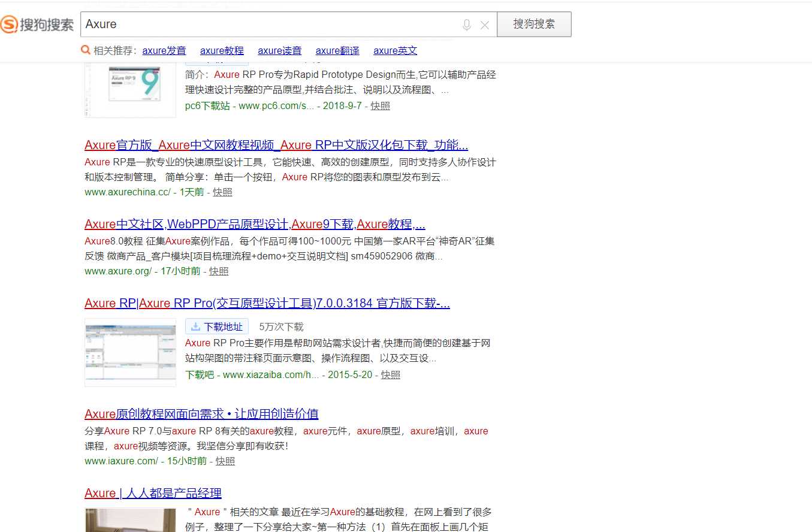
Task: Open 快照 for axurechina.cc result
Action: coord(222,192)
